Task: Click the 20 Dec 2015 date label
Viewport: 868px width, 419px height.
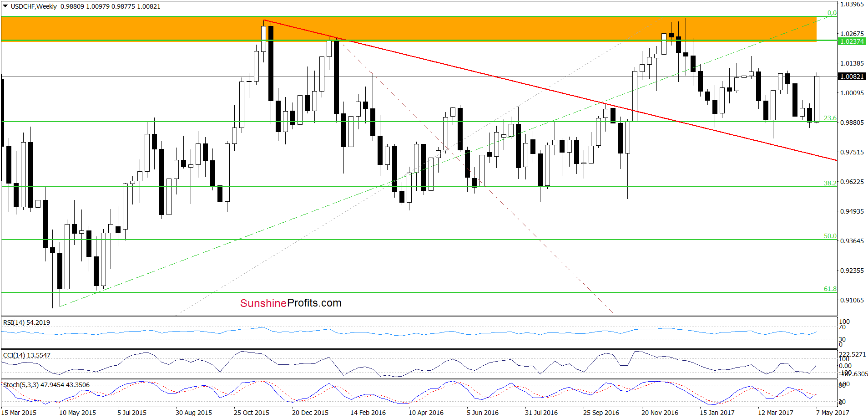Action: [310, 413]
